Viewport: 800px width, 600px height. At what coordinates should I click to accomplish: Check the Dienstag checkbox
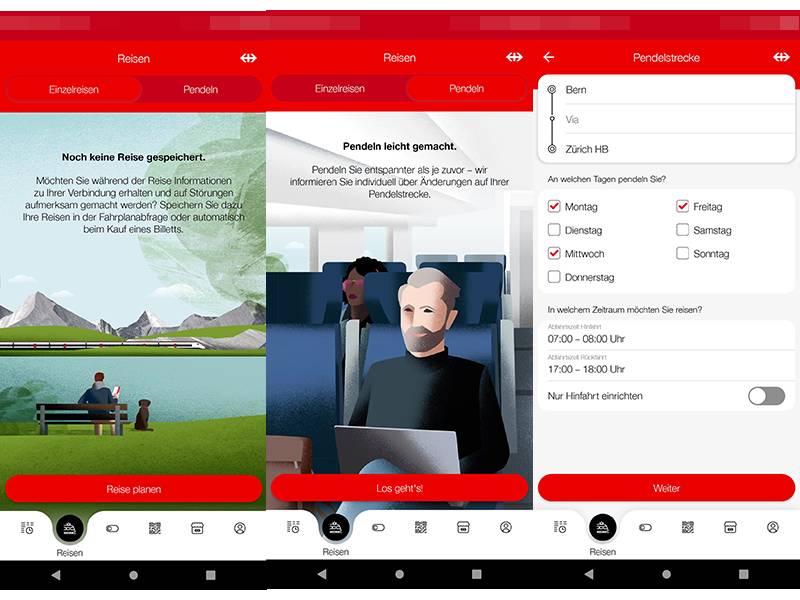point(554,230)
